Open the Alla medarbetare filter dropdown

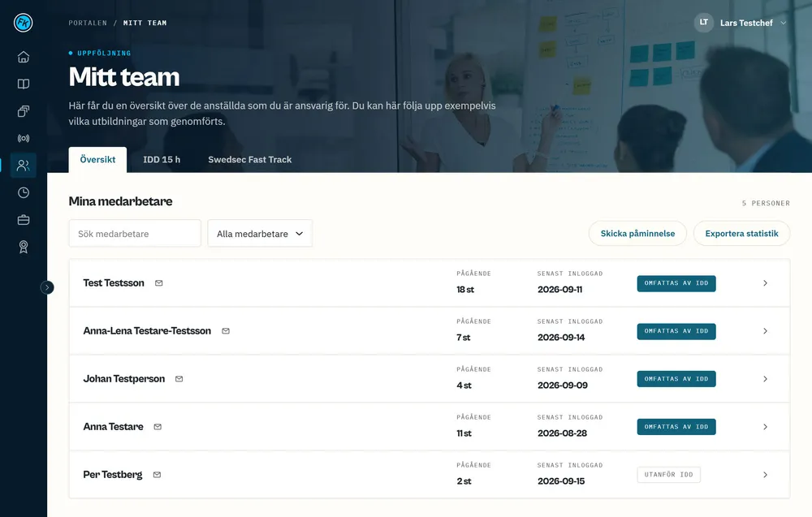(x=260, y=234)
